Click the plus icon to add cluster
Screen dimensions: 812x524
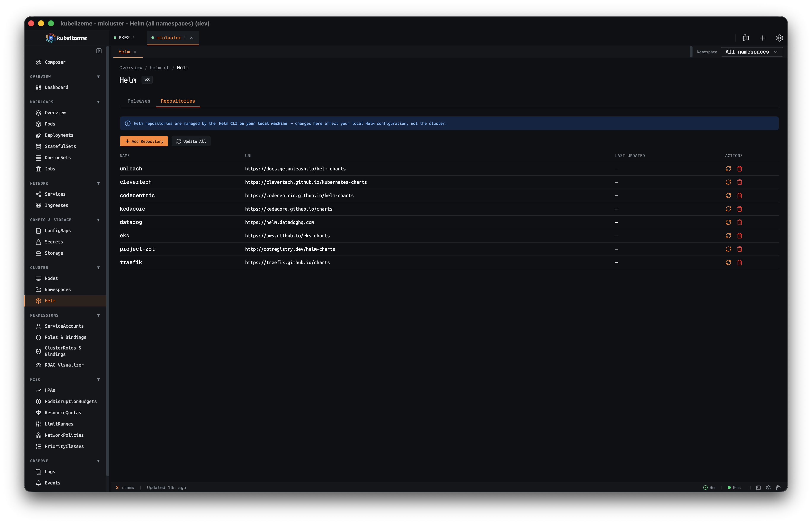[x=762, y=38]
